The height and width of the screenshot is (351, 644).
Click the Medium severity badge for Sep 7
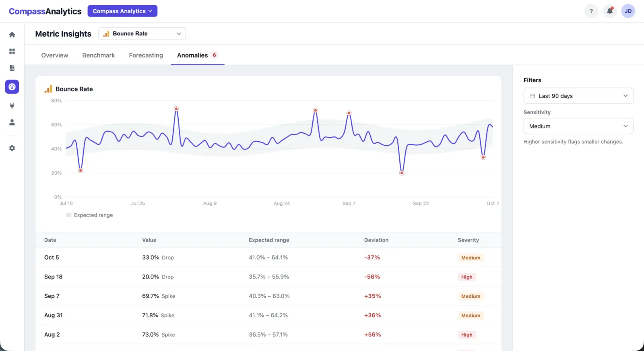(x=471, y=296)
